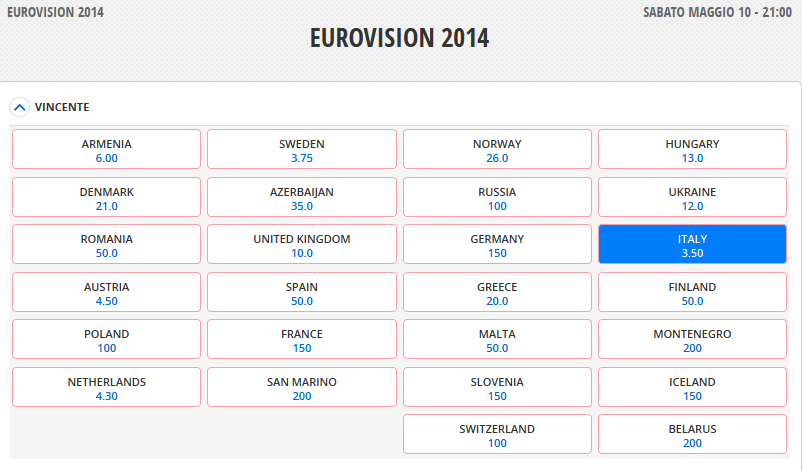Select Hungary odds 13.0
The image size is (802, 471).
[692, 150]
